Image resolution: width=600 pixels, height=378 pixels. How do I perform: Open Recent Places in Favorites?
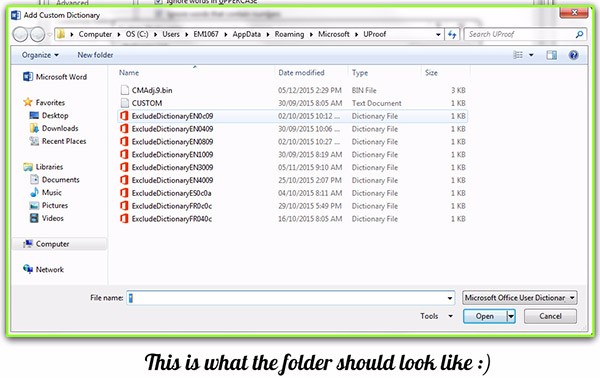[58, 141]
